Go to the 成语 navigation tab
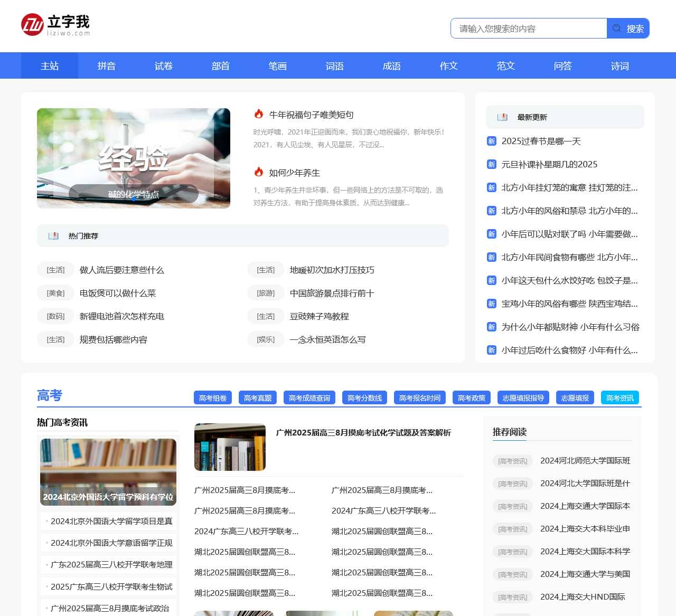The image size is (676, 616). tap(392, 66)
